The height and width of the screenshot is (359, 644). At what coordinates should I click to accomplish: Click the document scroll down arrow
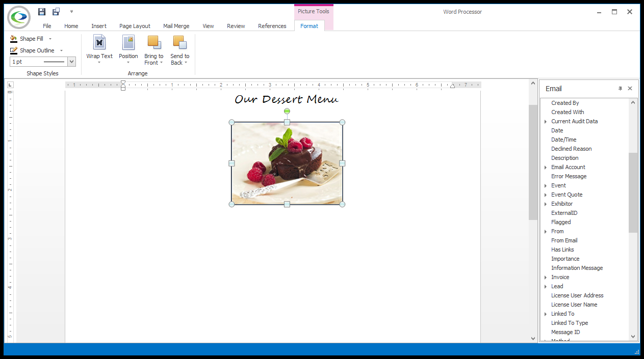533,339
